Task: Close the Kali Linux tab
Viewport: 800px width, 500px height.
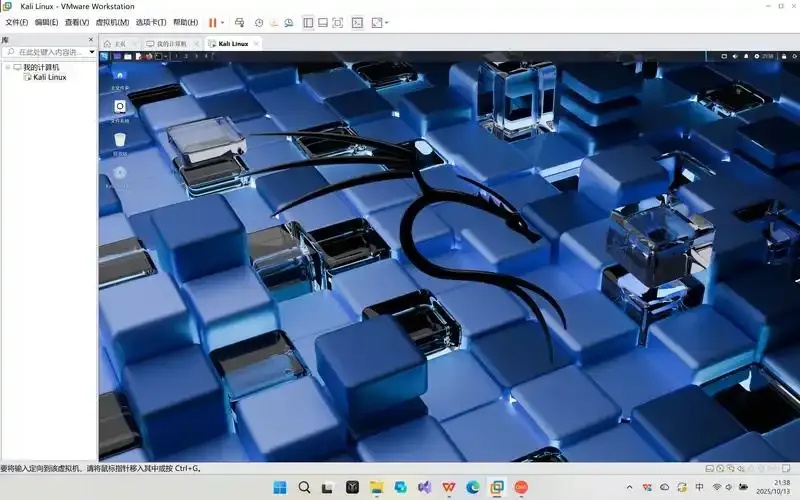Action: click(256, 44)
